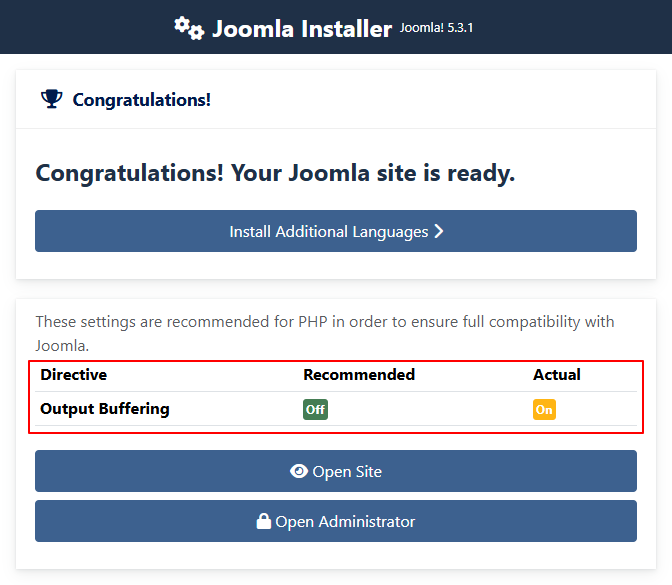Viewport: 672px width, 585px height.
Task: Click the eye icon on Open Site
Action: point(298,471)
